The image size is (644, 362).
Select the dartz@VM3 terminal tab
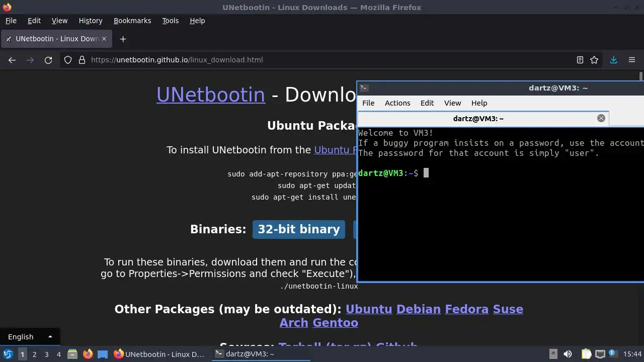(483, 118)
